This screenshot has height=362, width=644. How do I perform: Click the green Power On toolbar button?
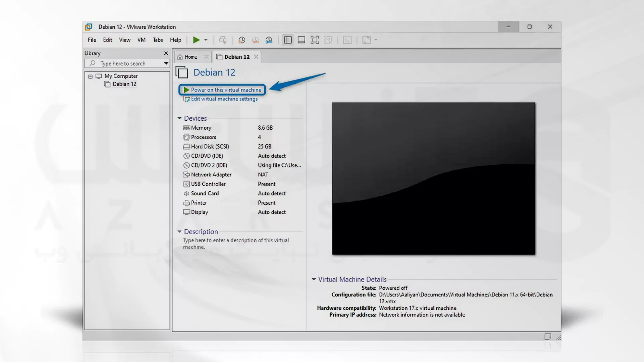[196, 40]
